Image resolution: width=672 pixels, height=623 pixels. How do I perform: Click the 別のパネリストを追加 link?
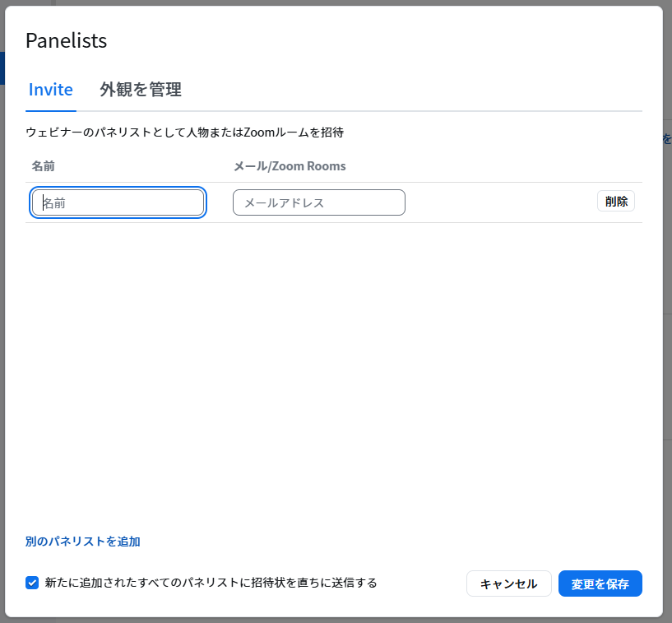[83, 542]
